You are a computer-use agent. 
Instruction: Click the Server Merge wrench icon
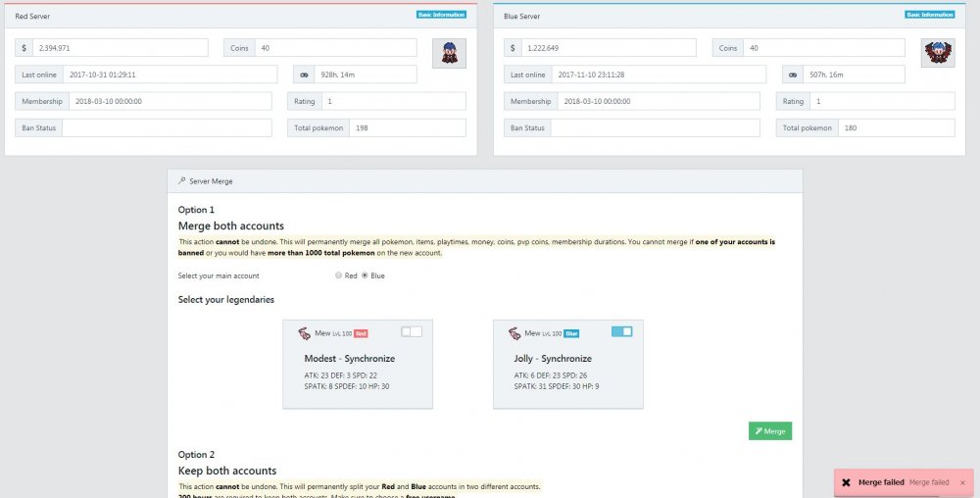[x=182, y=181]
